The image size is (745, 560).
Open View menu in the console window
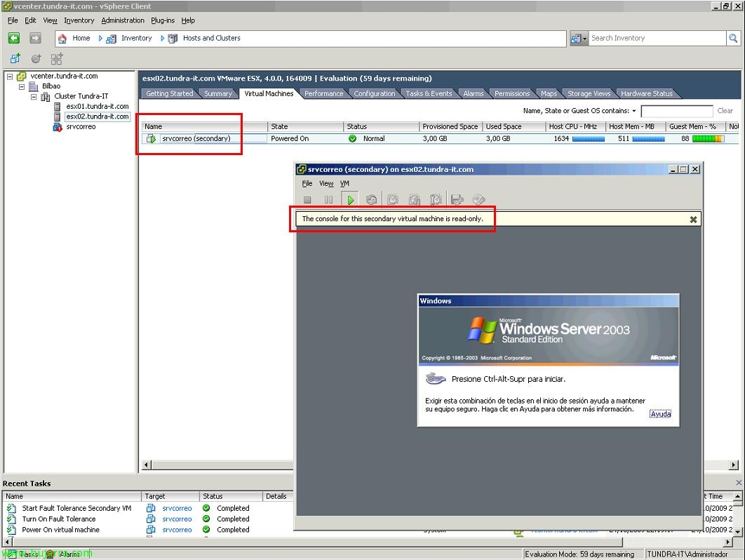pyautogui.click(x=326, y=183)
